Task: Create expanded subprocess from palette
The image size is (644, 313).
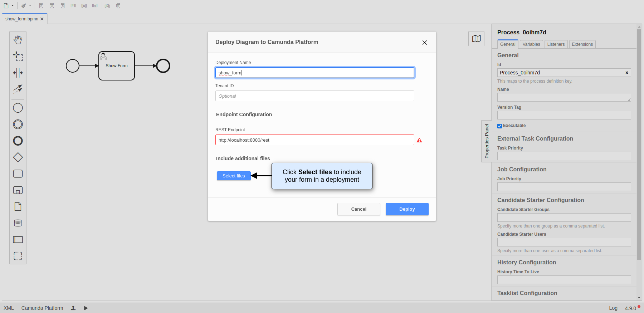Action: point(18,190)
